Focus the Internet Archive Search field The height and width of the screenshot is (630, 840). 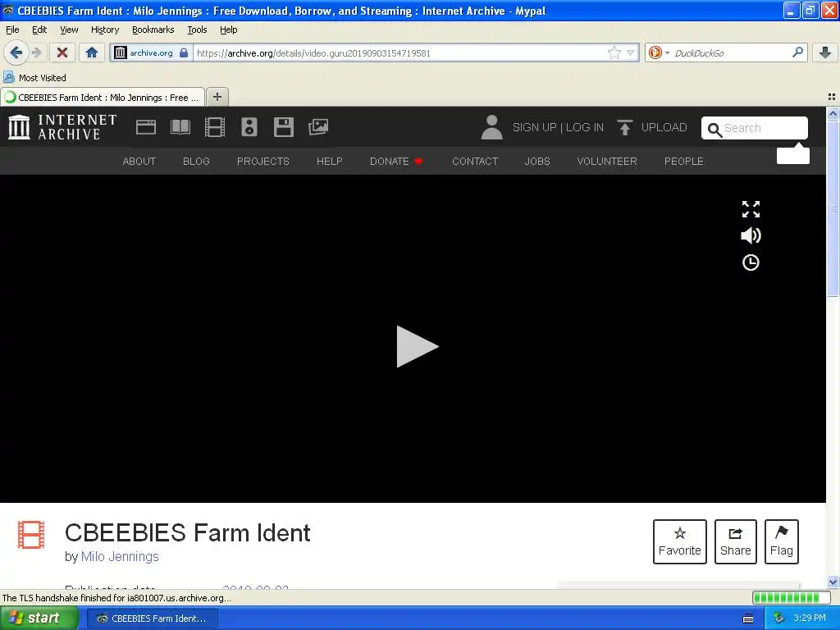pos(755,128)
